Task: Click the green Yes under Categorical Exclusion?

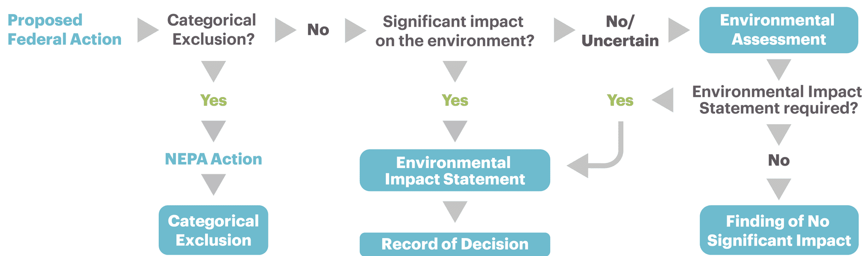Action: [213, 100]
